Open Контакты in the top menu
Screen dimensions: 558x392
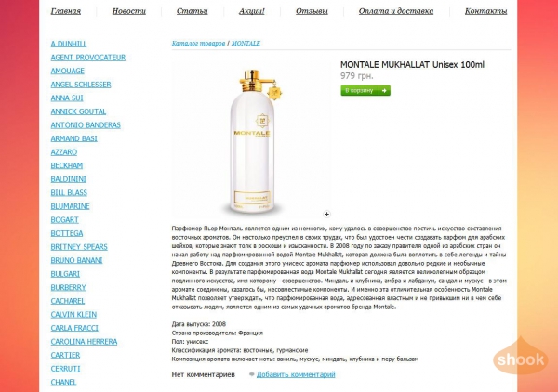(x=485, y=11)
